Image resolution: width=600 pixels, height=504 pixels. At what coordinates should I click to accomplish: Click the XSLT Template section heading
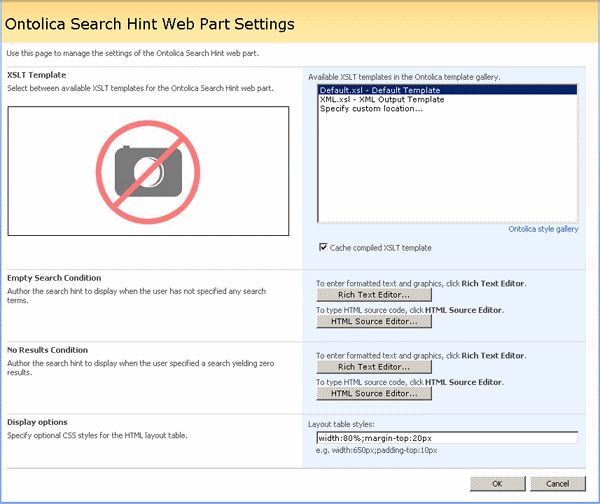click(x=36, y=75)
